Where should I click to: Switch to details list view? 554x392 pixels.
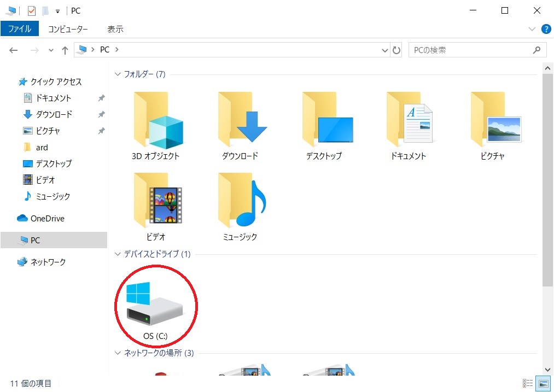tap(528, 383)
